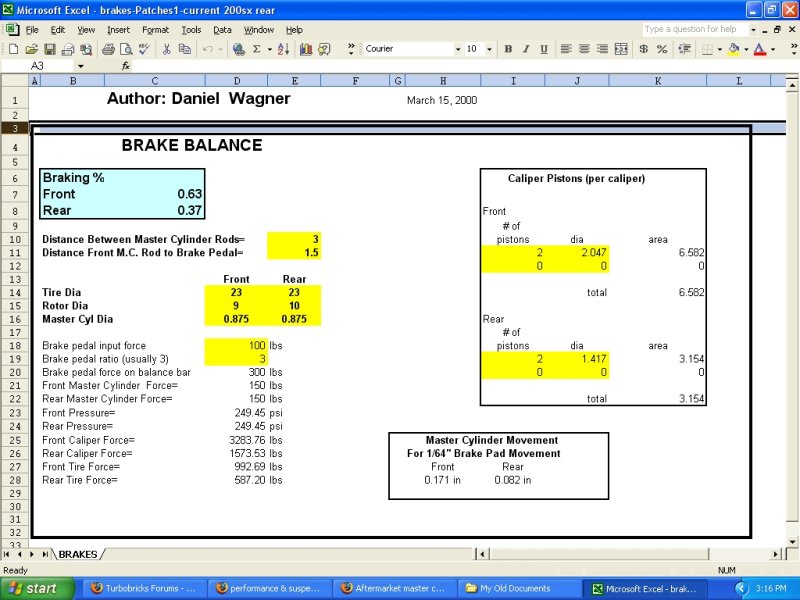
Task: Copy the selection
Action: pyautogui.click(x=184, y=49)
